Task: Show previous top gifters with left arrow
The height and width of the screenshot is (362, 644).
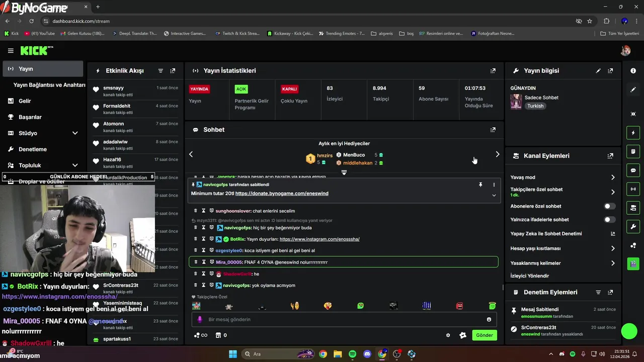Action: pyautogui.click(x=191, y=154)
